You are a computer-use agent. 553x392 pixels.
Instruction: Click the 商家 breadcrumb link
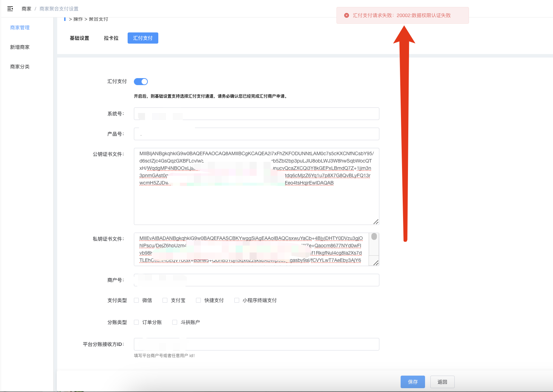26,9
